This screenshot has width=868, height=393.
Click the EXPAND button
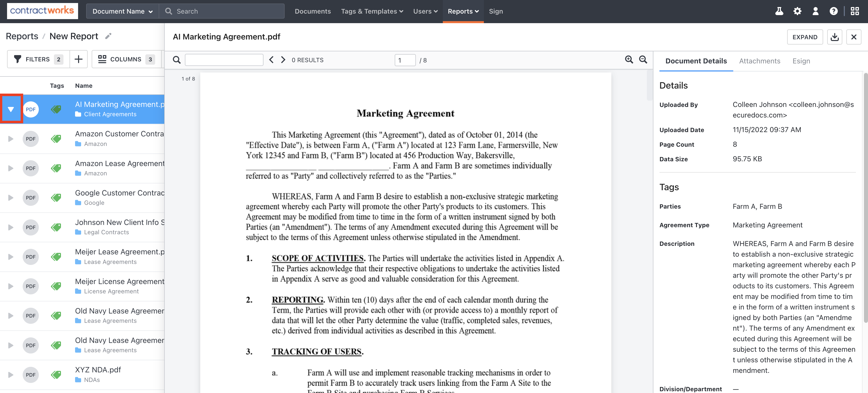click(x=805, y=37)
